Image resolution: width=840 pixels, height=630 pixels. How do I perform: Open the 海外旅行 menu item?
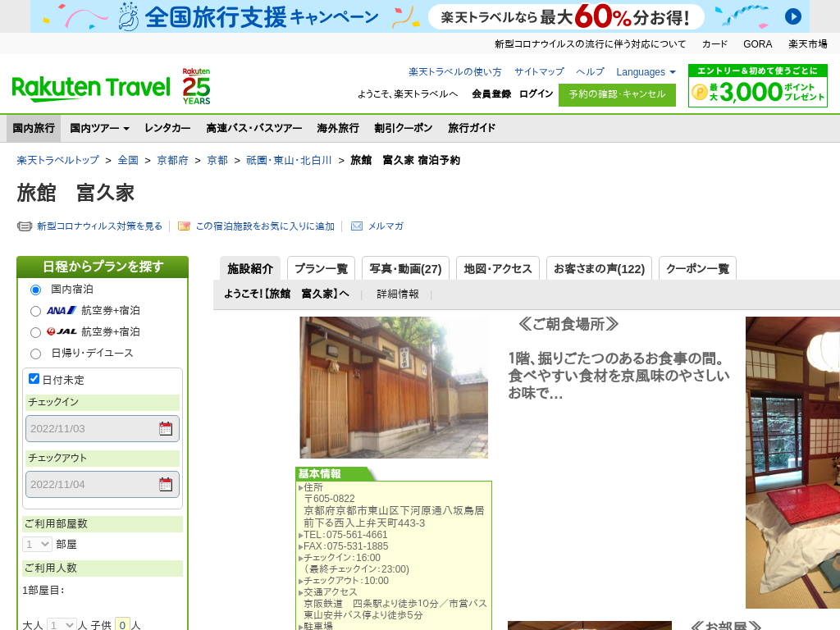tap(338, 128)
